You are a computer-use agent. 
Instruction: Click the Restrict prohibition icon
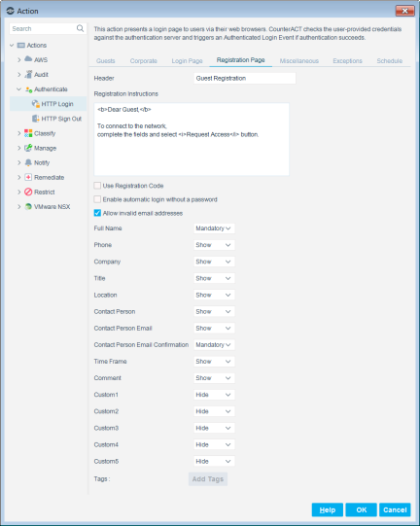[28, 192]
